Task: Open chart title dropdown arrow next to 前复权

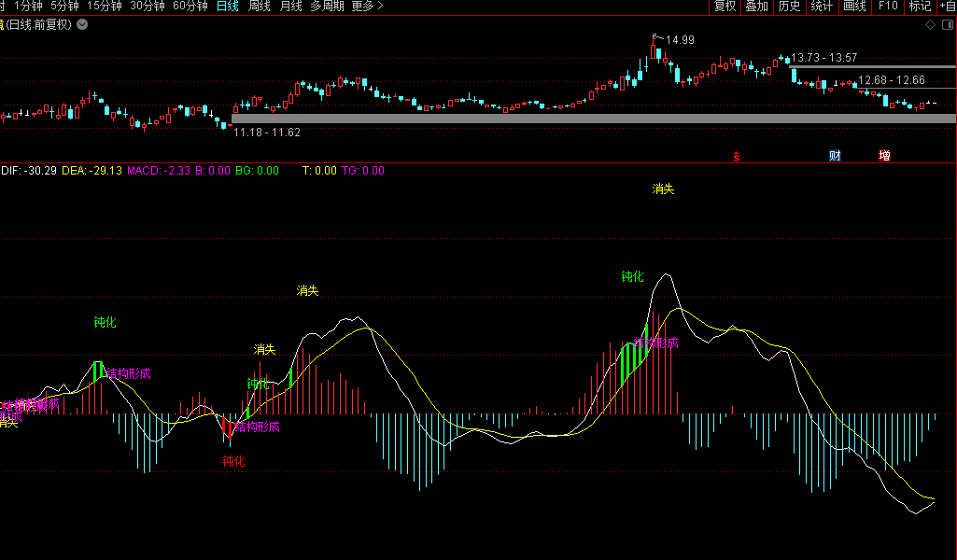Action: tap(82, 24)
